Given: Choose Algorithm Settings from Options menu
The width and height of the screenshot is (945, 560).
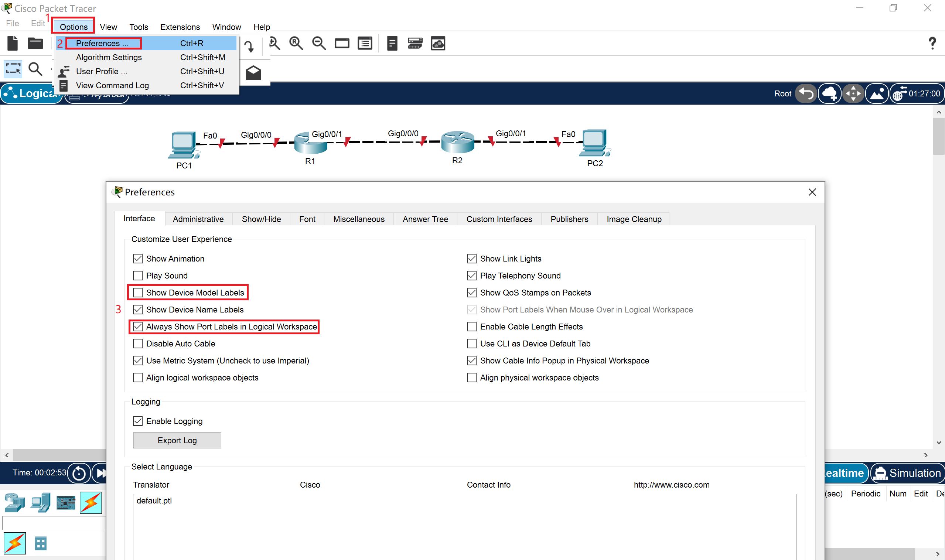Looking at the screenshot, I should [x=109, y=57].
